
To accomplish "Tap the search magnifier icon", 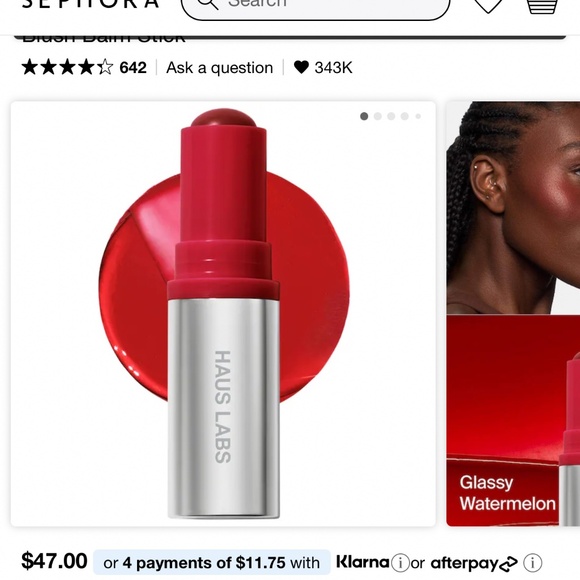I will tap(208, 4).
